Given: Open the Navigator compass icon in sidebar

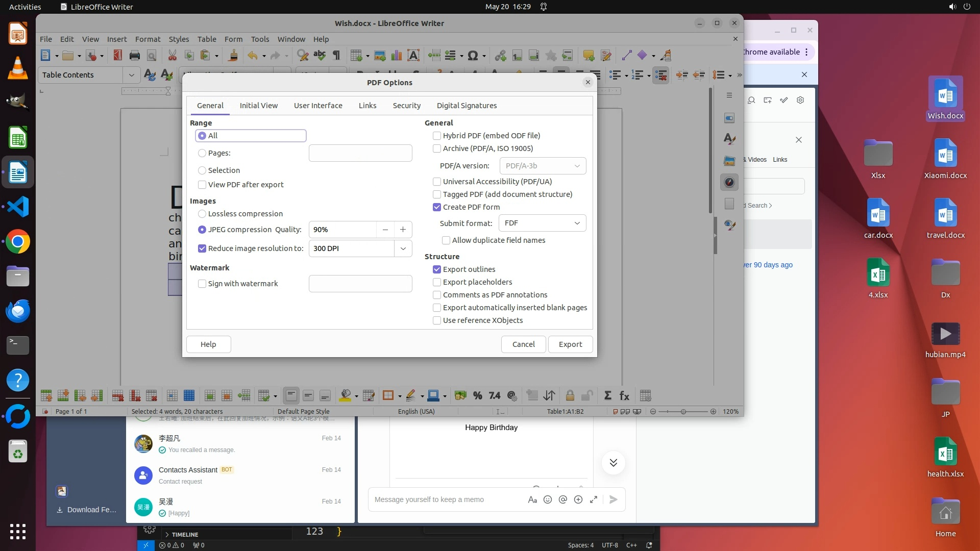Looking at the screenshot, I should (729, 182).
